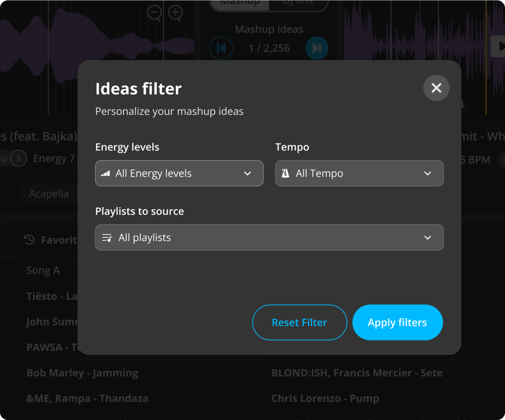The image size is (505, 420).
Task: Click the playlist icon beside All playlists
Action: point(107,237)
